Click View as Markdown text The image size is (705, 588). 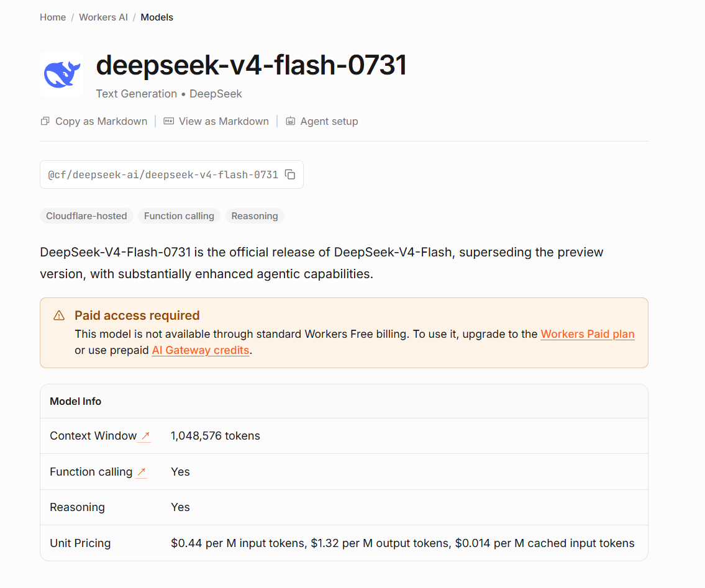[224, 121]
